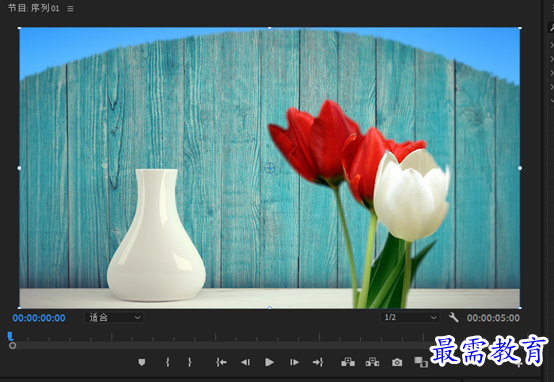Click the blue playhead on the time ruler
Viewport: 554px width, 382px height.
click(x=10, y=336)
